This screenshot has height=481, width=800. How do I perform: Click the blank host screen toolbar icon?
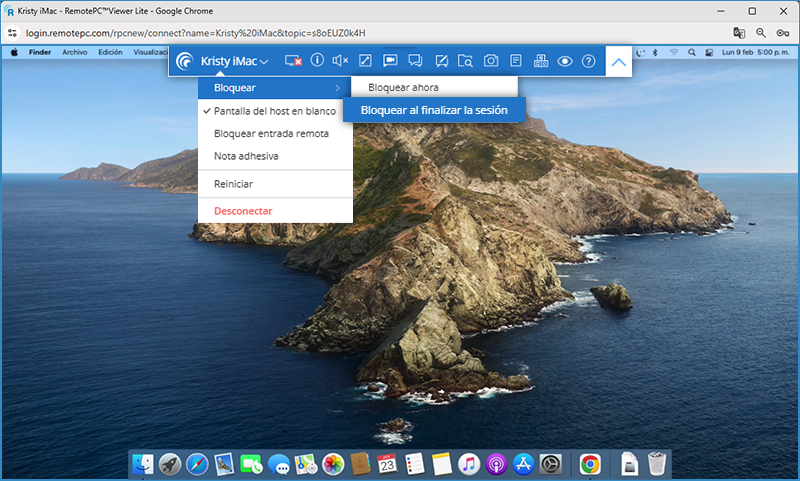(x=293, y=61)
